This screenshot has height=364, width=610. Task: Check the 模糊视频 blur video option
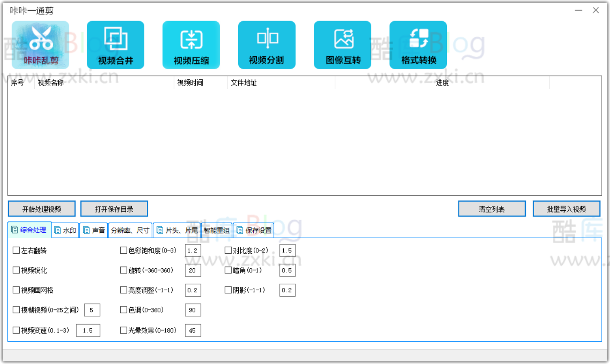click(x=16, y=309)
